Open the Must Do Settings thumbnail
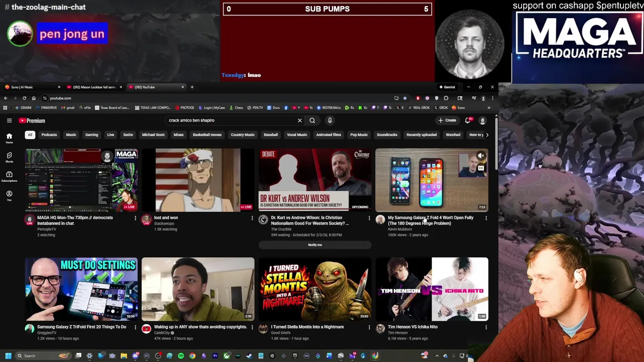 pos(81,289)
